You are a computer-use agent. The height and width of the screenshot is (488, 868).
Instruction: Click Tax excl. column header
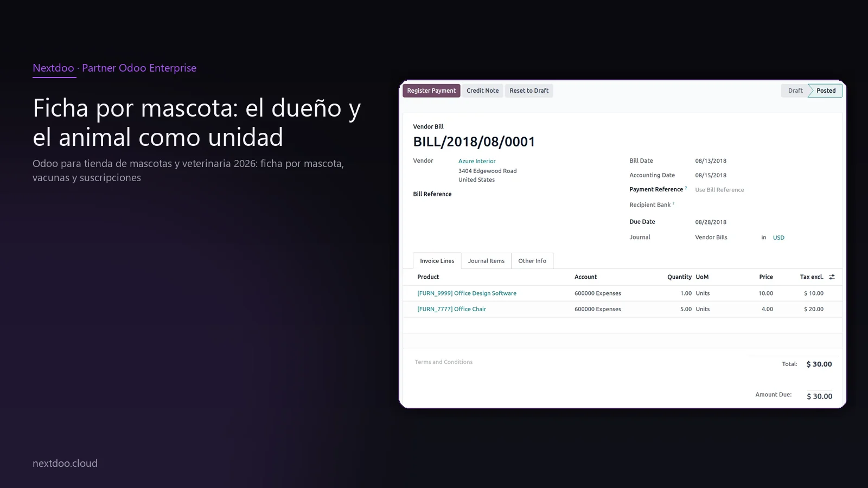coord(812,277)
